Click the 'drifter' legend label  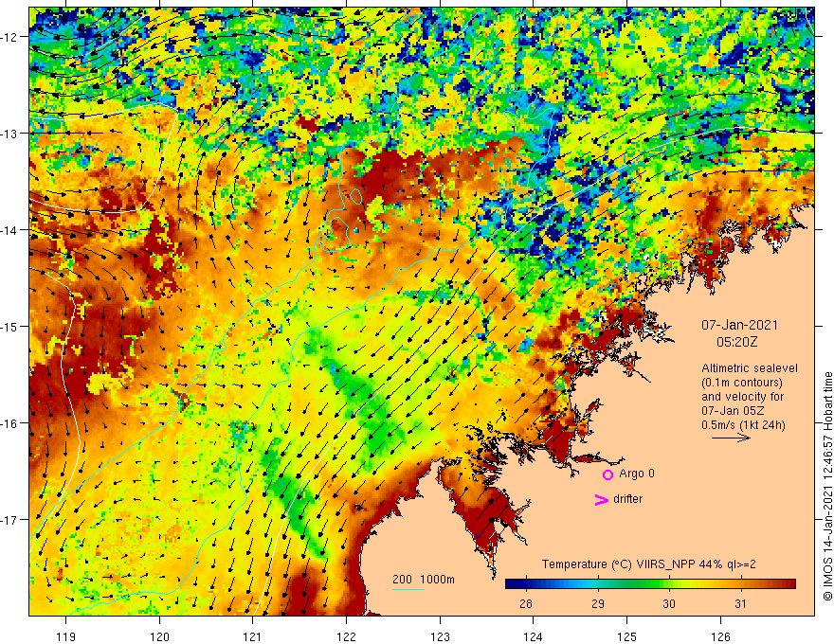[x=627, y=499]
